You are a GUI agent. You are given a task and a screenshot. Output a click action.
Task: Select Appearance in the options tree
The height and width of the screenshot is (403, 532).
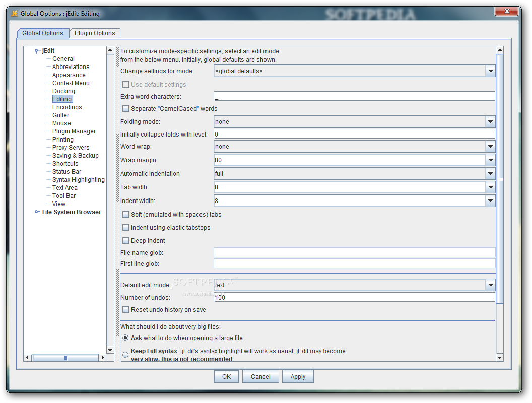coord(69,75)
